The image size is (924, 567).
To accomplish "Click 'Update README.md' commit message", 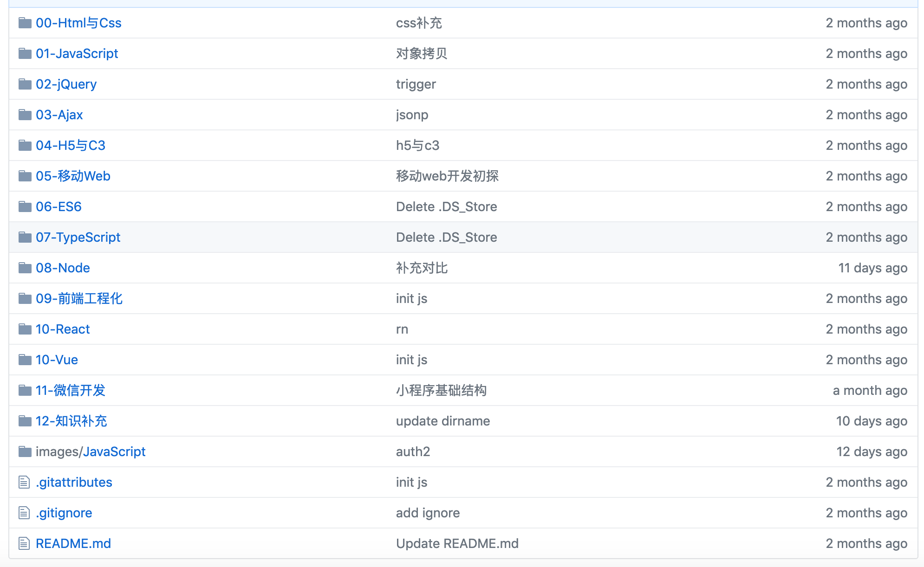I will click(457, 543).
